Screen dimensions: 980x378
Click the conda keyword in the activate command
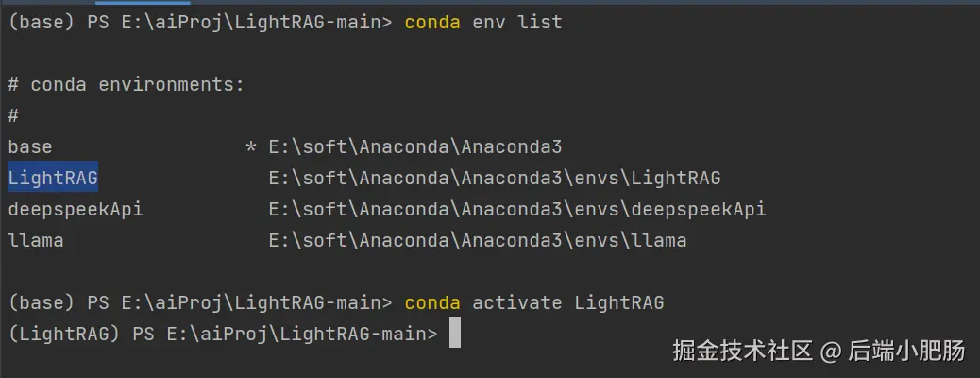(x=432, y=302)
